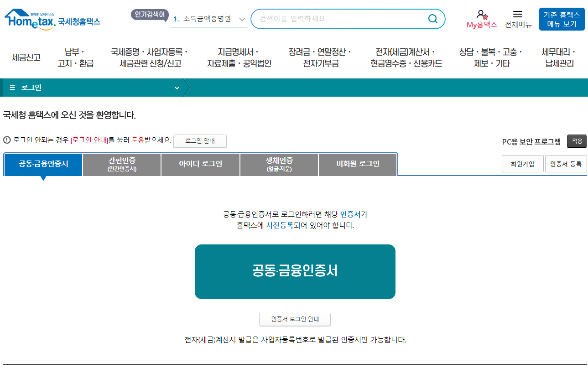Open 지급명세서·자료제출·공익법인 menu
Image resolution: width=588 pixels, height=368 pixels.
tap(239, 57)
